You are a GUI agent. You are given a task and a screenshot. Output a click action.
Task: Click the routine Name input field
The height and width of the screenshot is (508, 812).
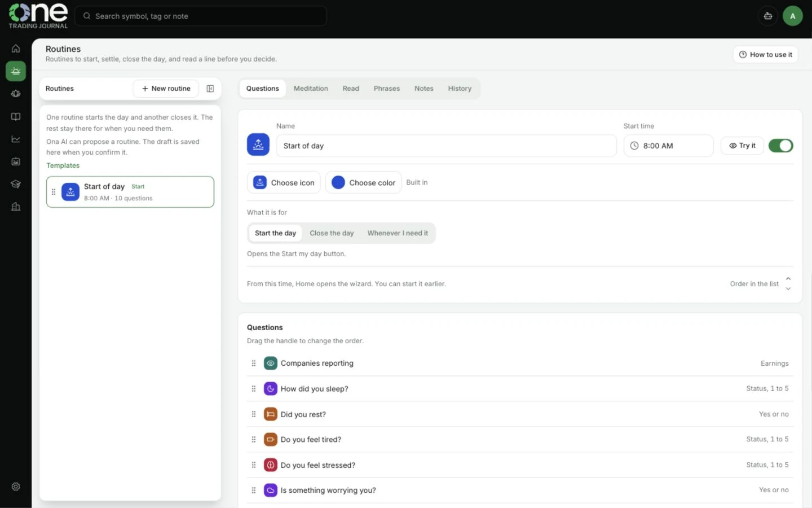click(446, 146)
